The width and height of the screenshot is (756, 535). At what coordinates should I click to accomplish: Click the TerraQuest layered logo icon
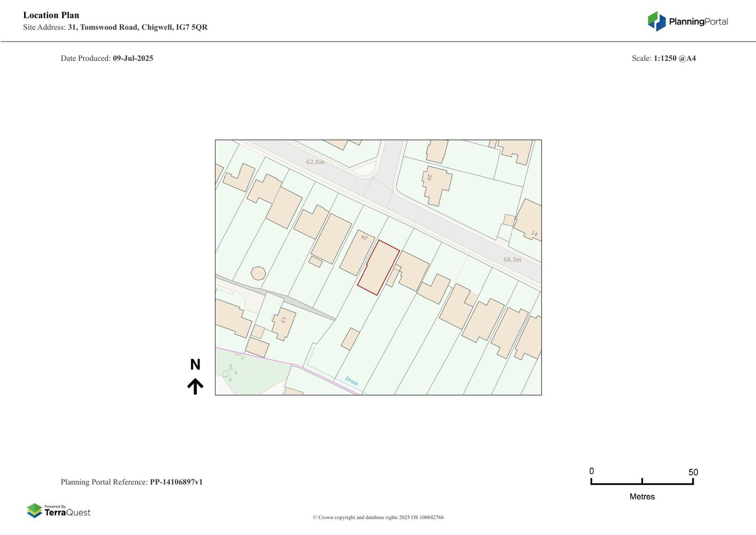pos(34,510)
